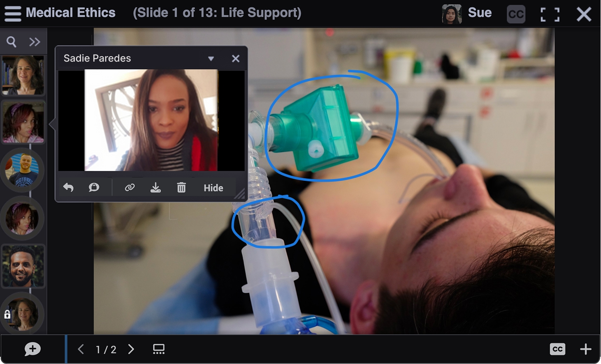The height and width of the screenshot is (364, 601).
Task: Toggle the bottom-right CC captions button
Action: (557, 349)
